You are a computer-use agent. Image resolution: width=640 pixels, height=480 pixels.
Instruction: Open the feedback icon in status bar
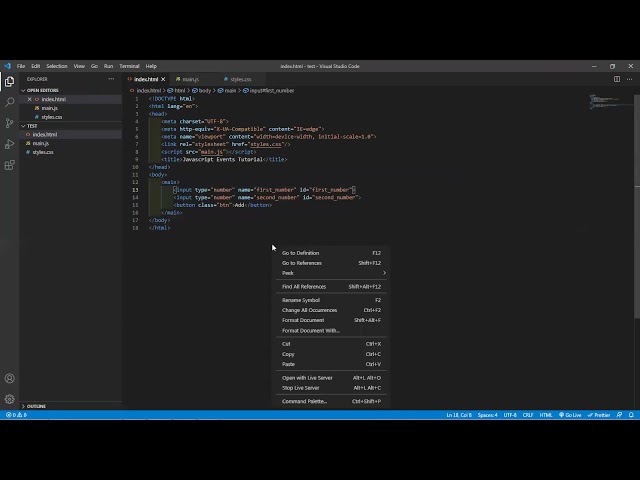(619, 415)
